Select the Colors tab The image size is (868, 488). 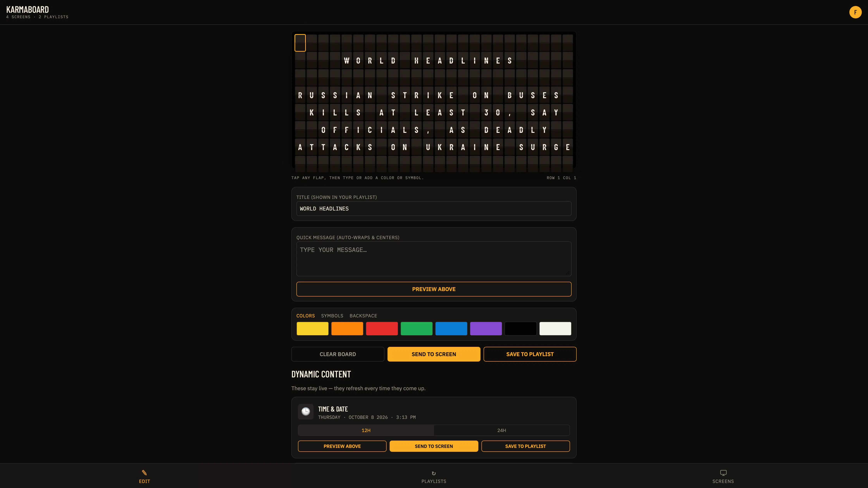[305, 316]
